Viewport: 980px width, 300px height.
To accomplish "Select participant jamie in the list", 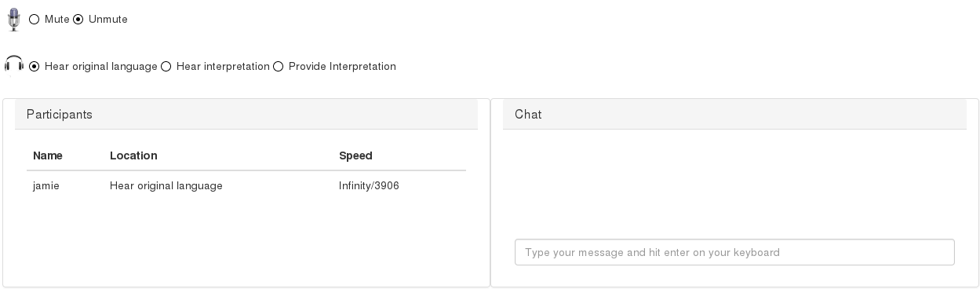I will [x=46, y=186].
